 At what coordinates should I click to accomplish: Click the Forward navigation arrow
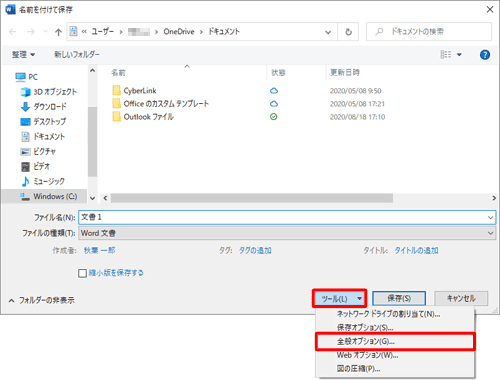click(x=31, y=32)
